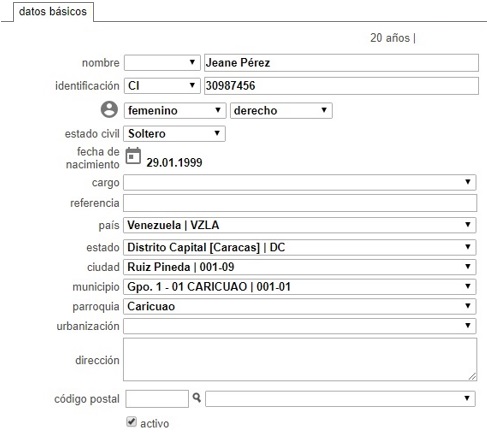Click inside the dirección text area
The width and height of the screenshot is (487, 443).
point(300,359)
